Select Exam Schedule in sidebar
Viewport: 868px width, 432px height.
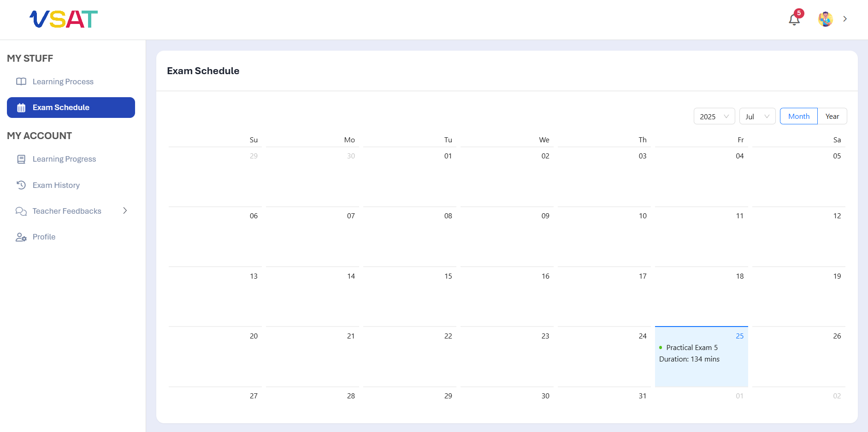coord(71,107)
